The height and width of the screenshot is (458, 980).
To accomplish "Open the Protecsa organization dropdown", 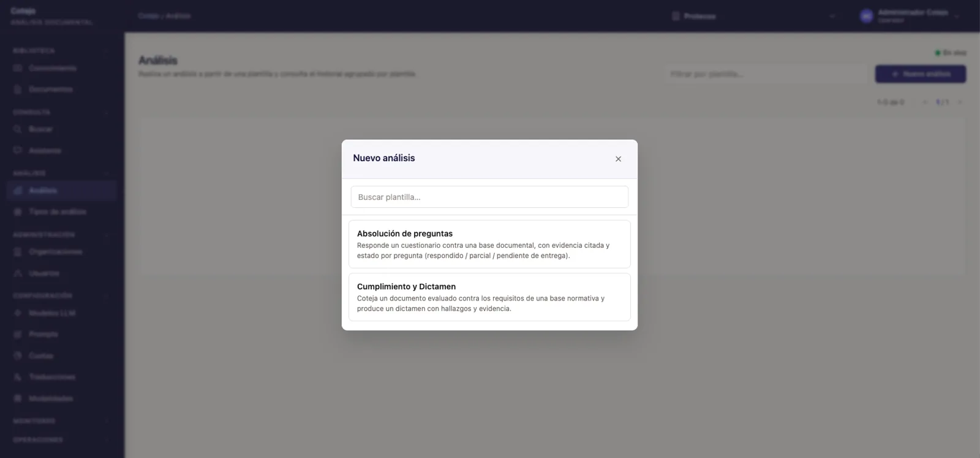I will click(x=753, y=17).
